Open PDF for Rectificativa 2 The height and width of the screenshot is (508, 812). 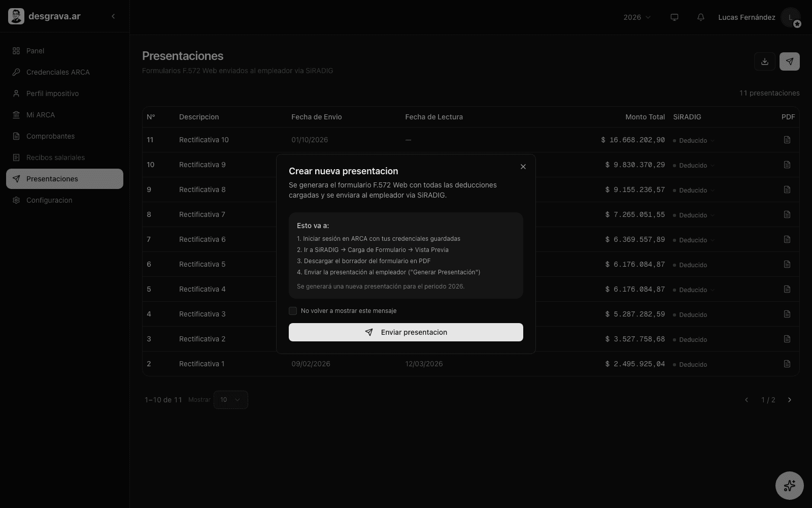787,339
